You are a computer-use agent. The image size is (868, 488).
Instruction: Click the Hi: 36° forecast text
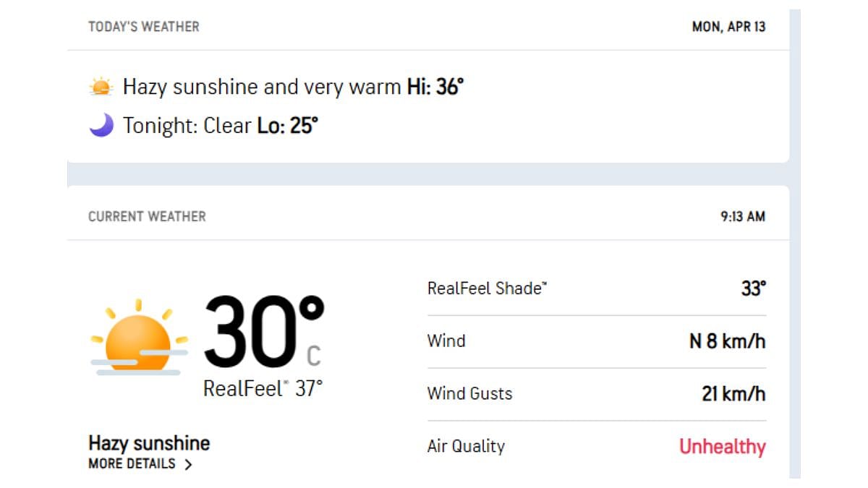coord(435,87)
